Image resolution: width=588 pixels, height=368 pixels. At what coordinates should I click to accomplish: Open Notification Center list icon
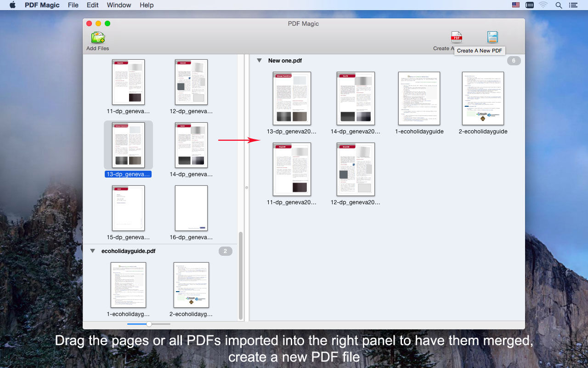[573, 5]
